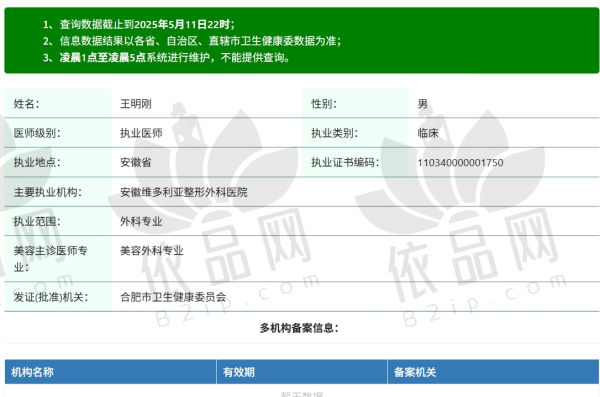Click the 执业类别 label

click(x=334, y=133)
